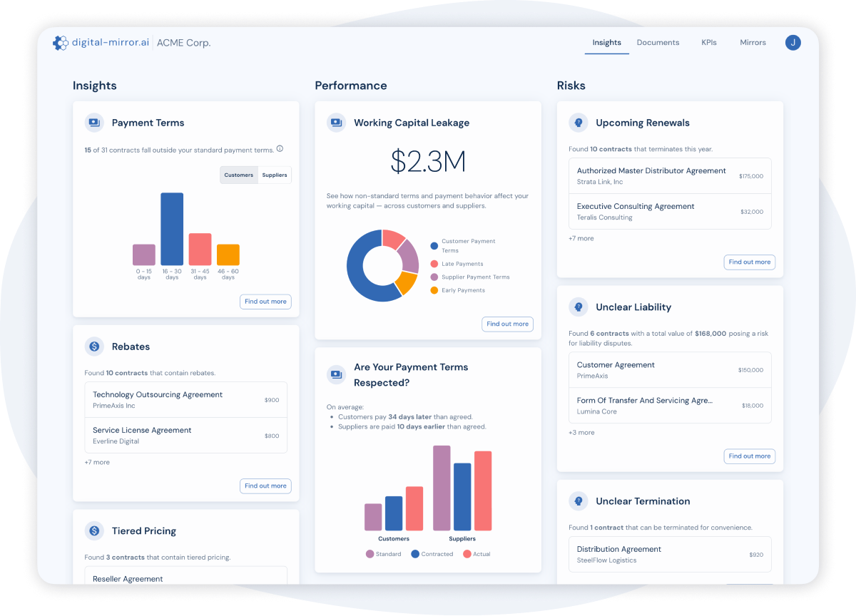The height and width of the screenshot is (616, 856).
Task: Click the Tiered Pricing dollar icon
Action: 94,531
